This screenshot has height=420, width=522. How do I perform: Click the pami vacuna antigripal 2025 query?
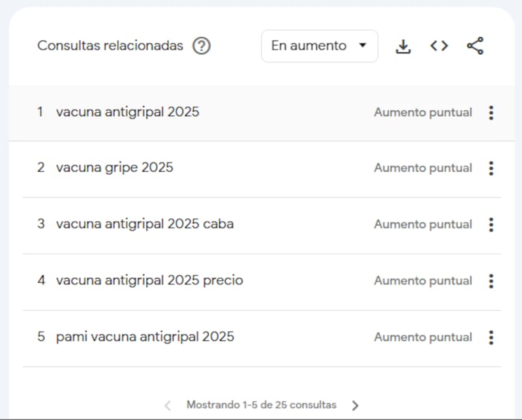tap(145, 337)
